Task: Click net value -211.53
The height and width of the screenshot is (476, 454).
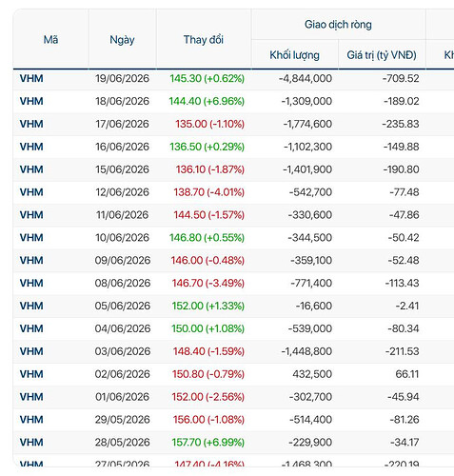Action: point(402,351)
